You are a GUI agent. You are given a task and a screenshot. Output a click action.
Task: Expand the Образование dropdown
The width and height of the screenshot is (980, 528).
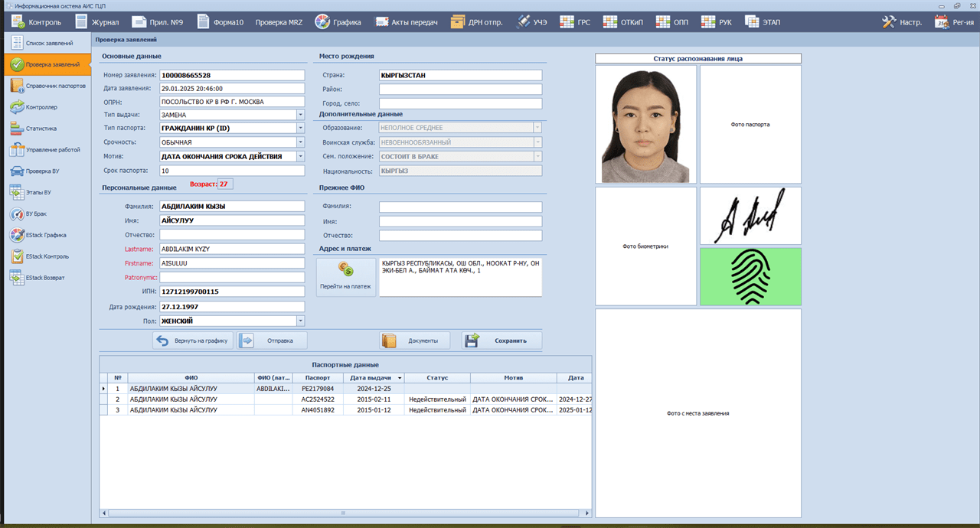[537, 128]
